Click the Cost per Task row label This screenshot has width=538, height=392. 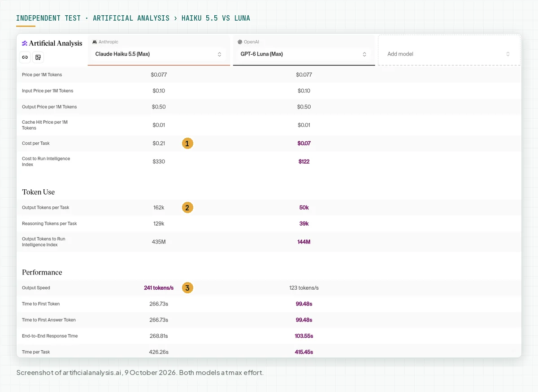pos(36,144)
